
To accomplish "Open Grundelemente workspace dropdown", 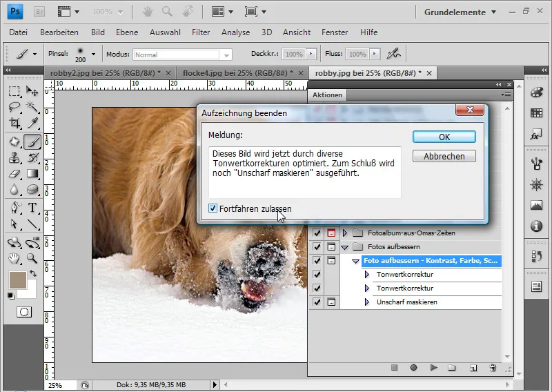I will tap(460, 12).
